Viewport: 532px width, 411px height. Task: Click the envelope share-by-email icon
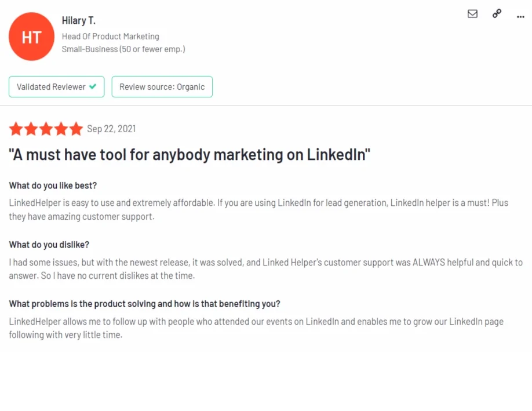pos(472,14)
